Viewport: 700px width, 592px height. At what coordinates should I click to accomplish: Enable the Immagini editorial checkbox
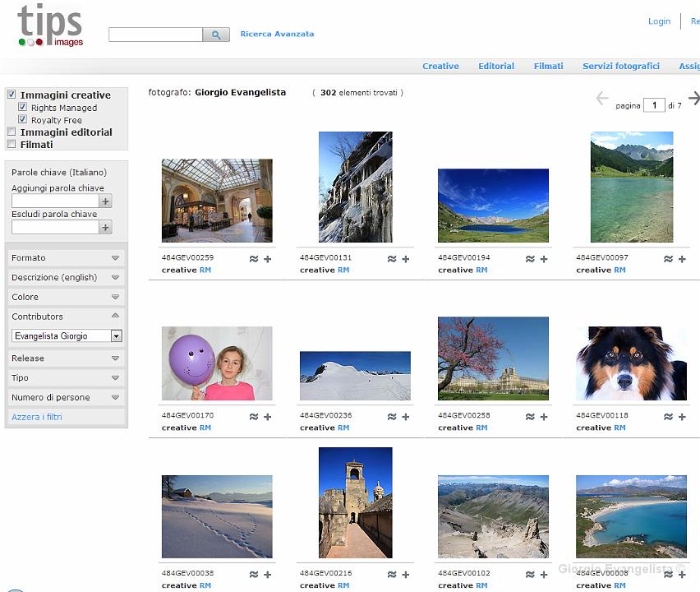point(12,132)
